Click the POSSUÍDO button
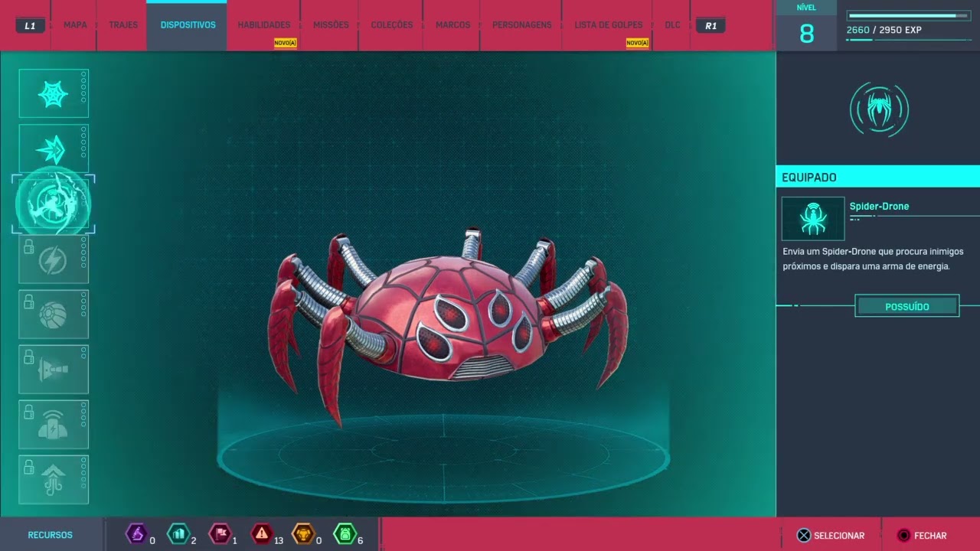980x551 pixels. click(x=907, y=306)
